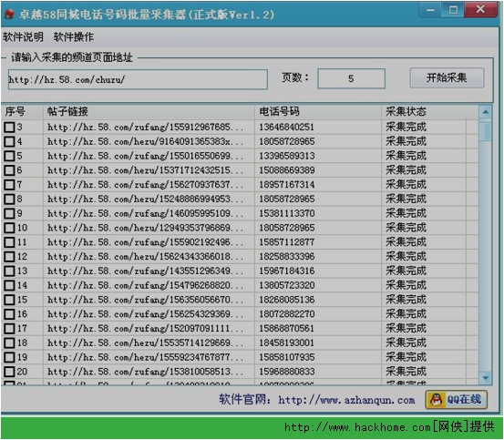Minimize the collector window
504x440 pixels.
(x=431, y=10)
